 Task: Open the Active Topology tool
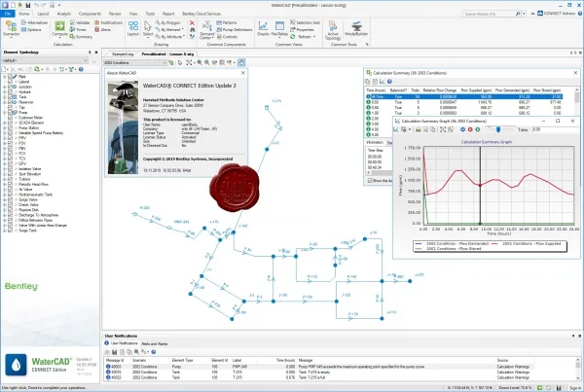[x=333, y=30]
